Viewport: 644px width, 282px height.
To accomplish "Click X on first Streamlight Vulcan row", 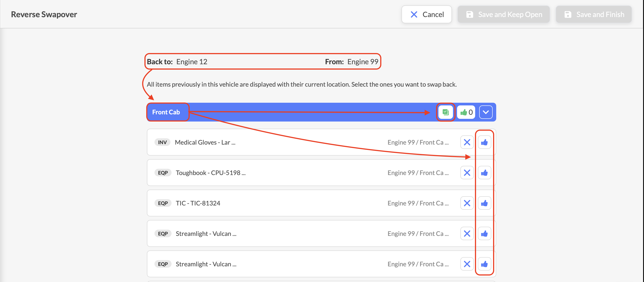I will coord(467,234).
